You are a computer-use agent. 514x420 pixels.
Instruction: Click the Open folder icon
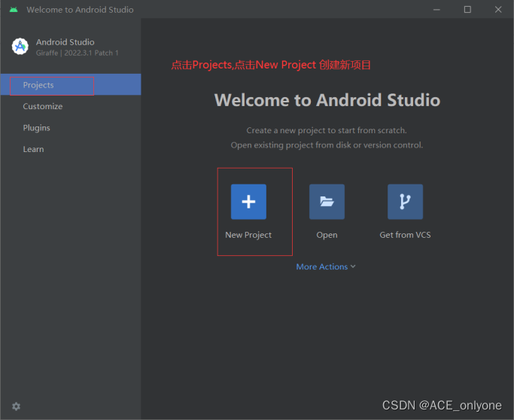tap(327, 202)
